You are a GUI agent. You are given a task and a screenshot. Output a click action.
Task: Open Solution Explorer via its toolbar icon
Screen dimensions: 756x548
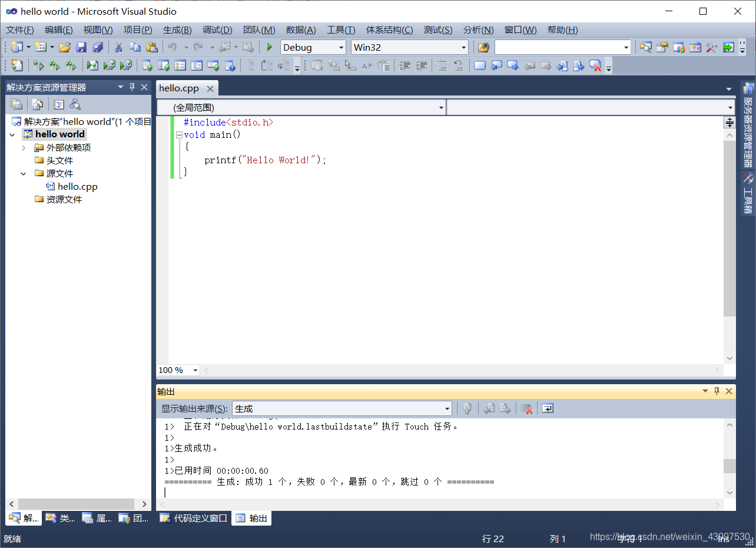pos(646,48)
